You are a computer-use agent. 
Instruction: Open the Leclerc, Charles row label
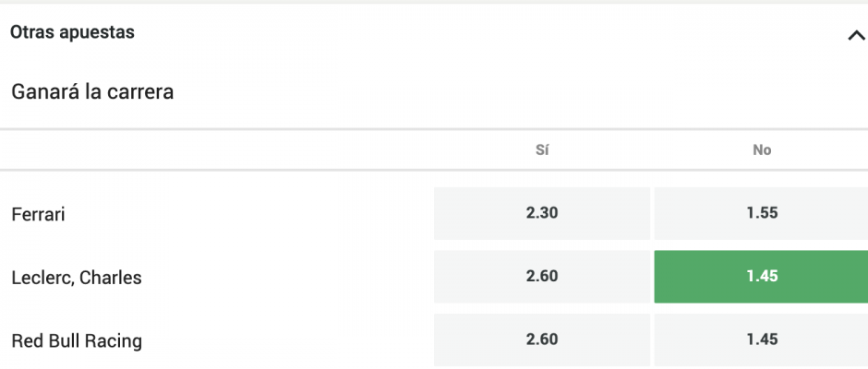[x=77, y=277]
